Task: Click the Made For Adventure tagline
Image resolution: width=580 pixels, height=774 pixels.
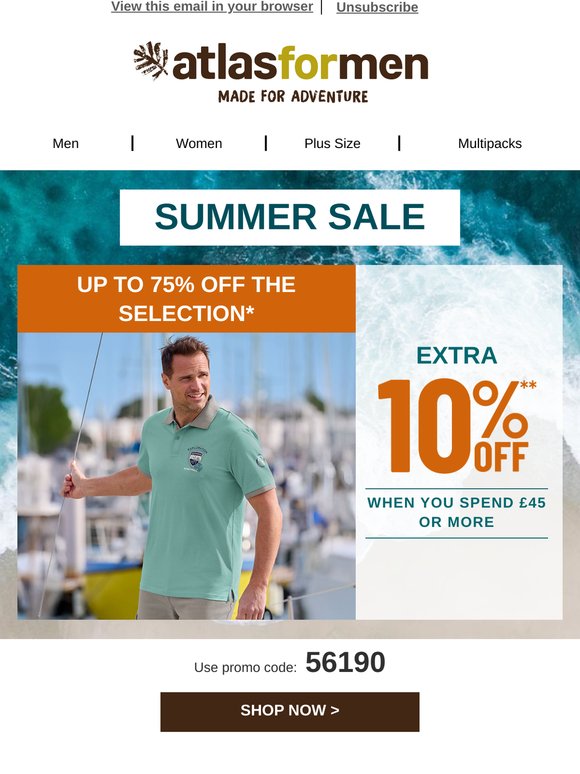Action: point(293,96)
